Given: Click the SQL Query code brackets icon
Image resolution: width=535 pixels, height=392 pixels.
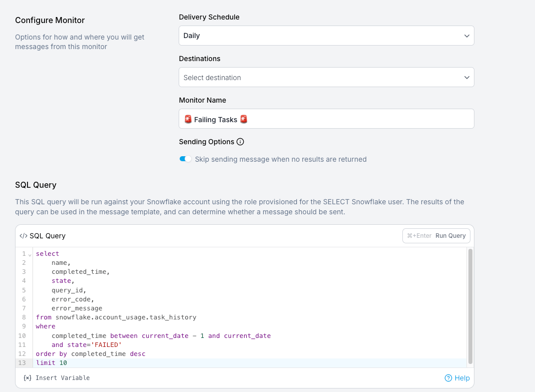Looking at the screenshot, I should (23, 236).
